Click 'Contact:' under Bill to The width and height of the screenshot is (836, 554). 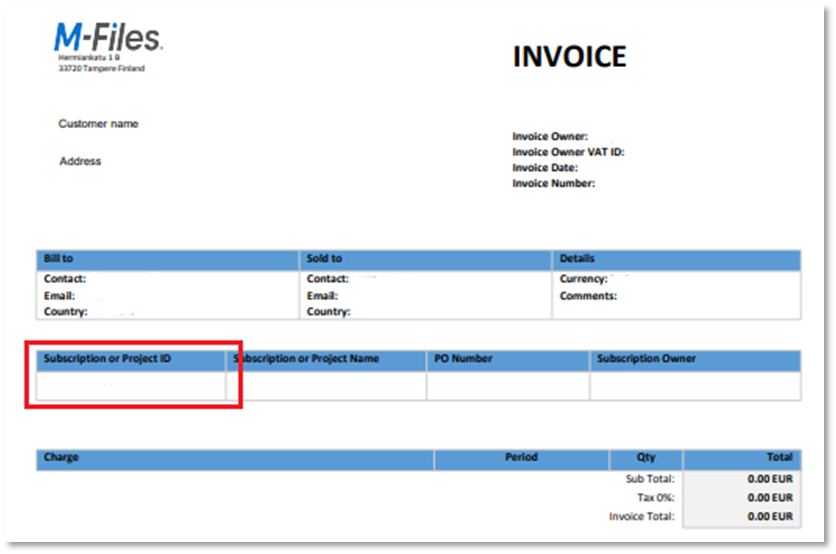(65, 279)
